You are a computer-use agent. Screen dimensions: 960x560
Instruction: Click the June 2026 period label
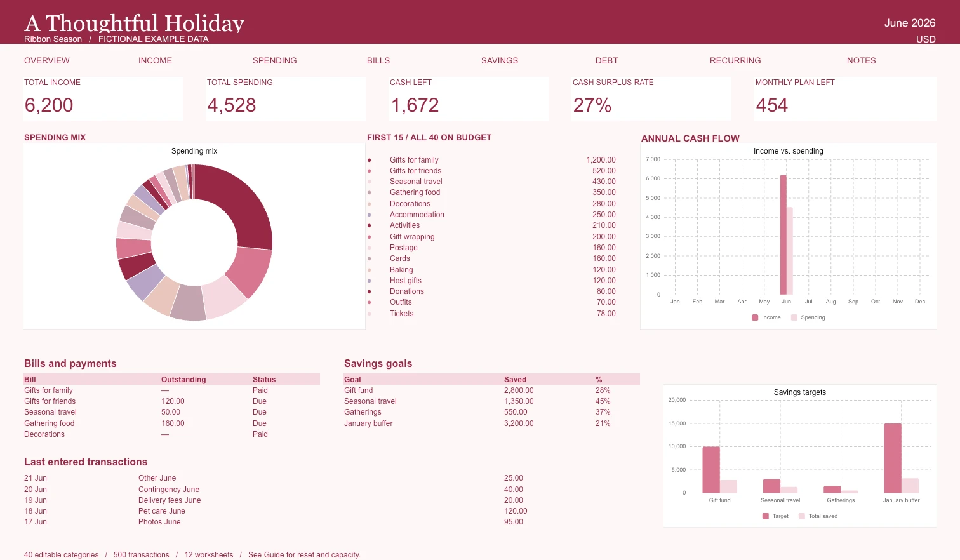pyautogui.click(x=910, y=23)
